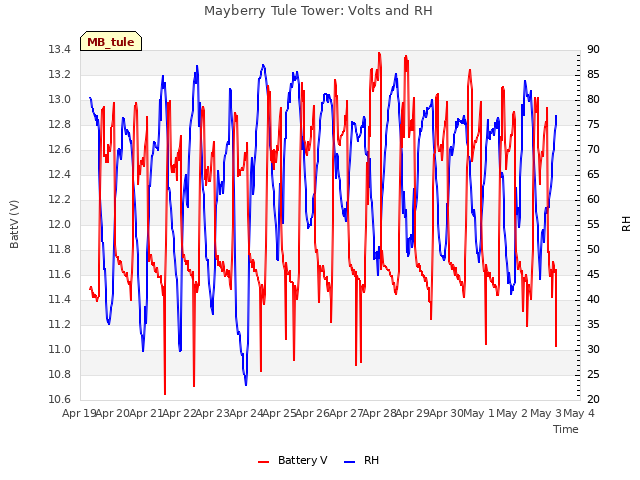640x480 pixels.
Task: Click the Apr 24 x-axis tick label
Action: pos(246,413)
